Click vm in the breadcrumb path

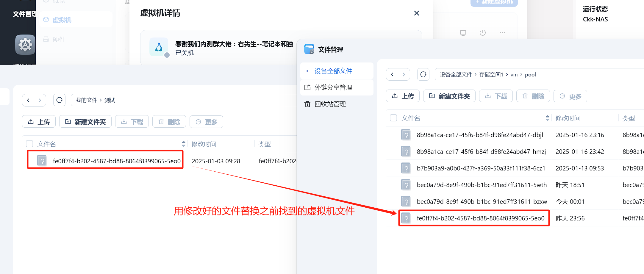tap(514, 75)
